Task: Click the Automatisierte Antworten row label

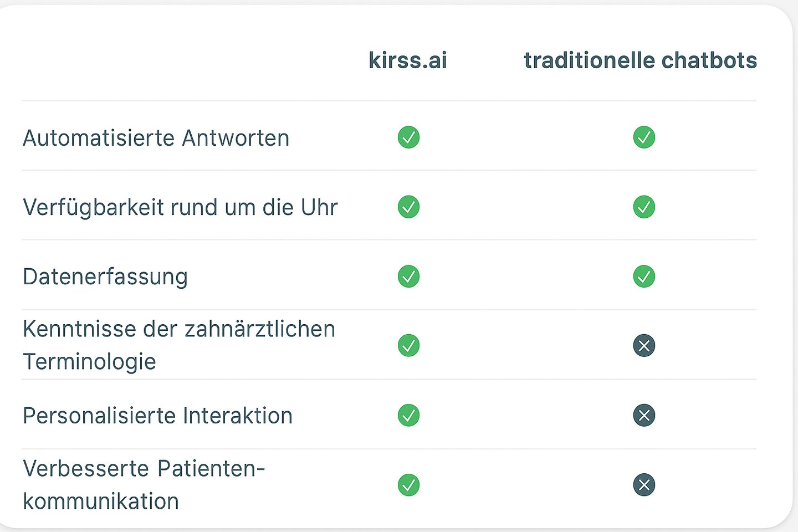Action: click(156, 138)
